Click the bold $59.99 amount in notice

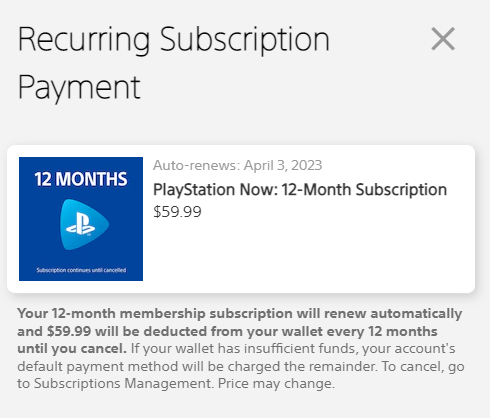click(69, 331)
